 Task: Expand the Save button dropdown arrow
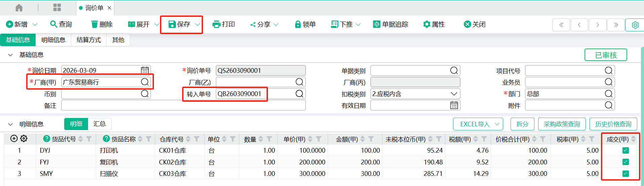198,25
